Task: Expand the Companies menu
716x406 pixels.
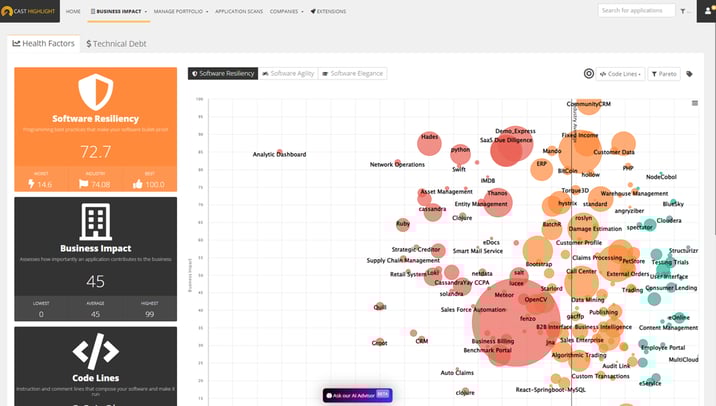Action: click(x=287, y=11)
